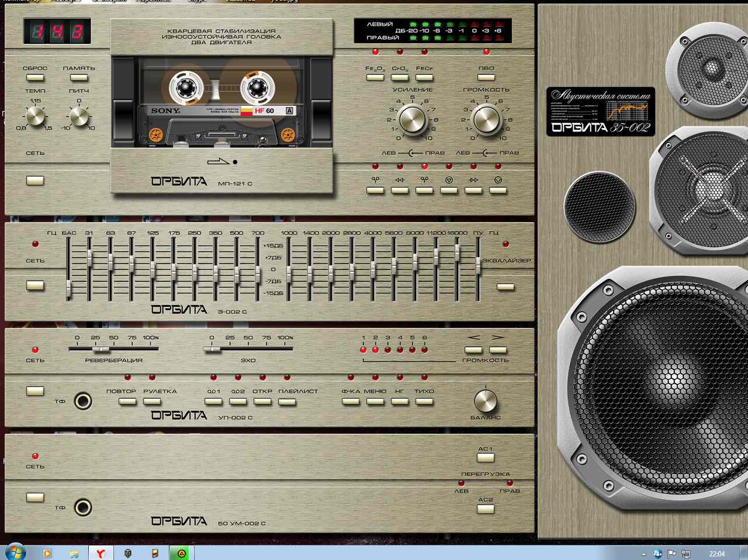Open the Windows Start menu orb

(x=15, y=552)
